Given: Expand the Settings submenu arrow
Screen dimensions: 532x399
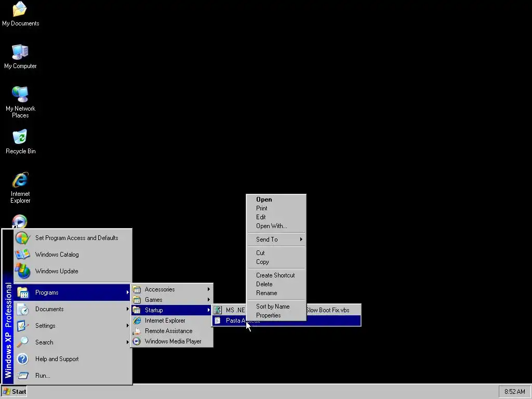Looking at the screenshot, I should [128, 326].
